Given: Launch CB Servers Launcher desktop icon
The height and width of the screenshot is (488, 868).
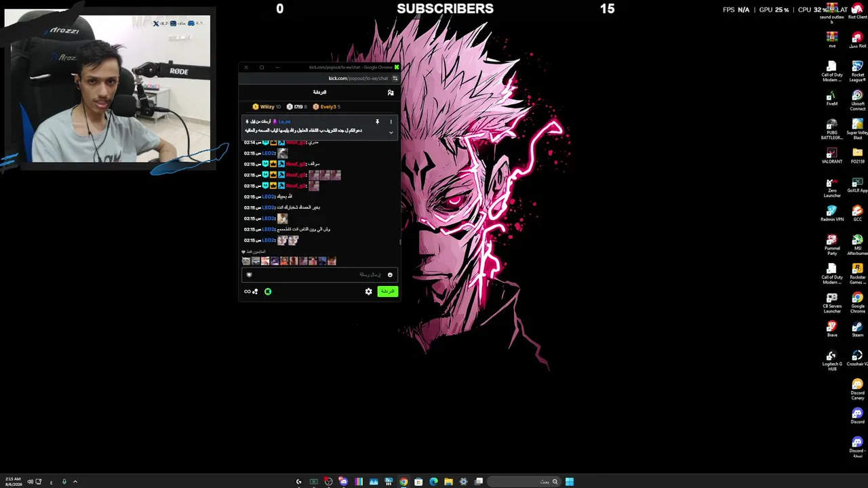Looking at the screenshot, I should click(832, 304).
